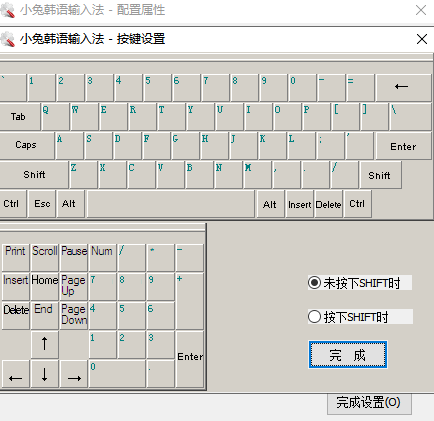
Task: Select the P key
Action: (x=317, y=117)
